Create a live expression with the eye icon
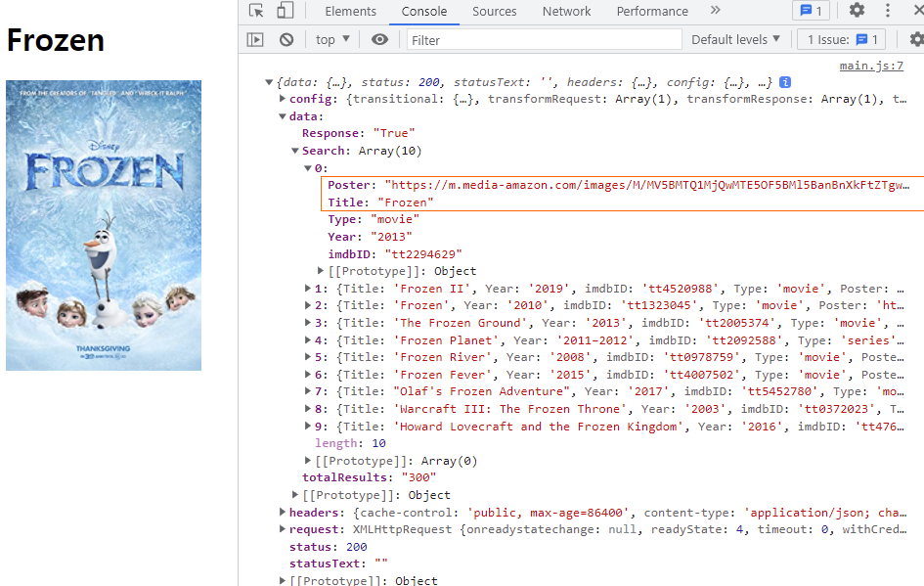This screenshot has height=586, width=924. (x=379, y=39)
